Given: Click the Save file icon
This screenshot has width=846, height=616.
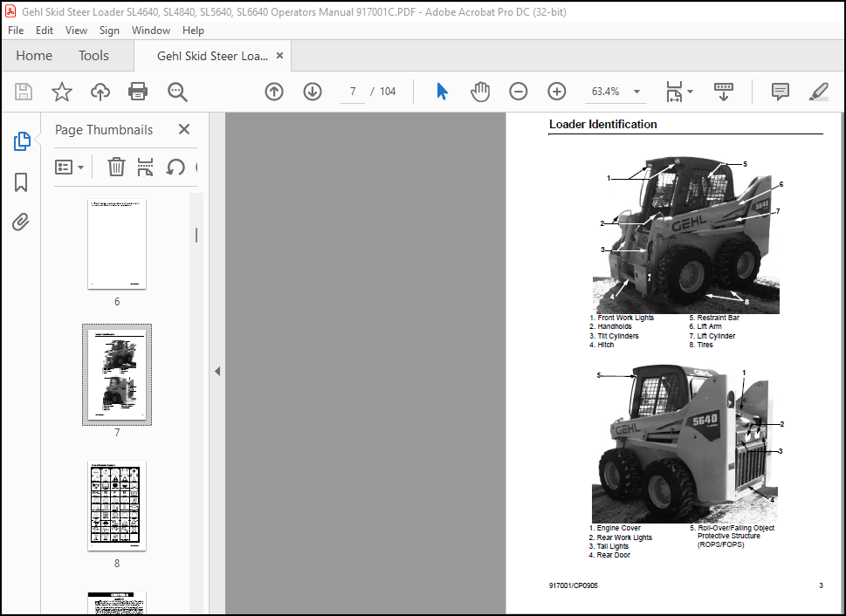Looking at the screenshot, I should click(24, 92).
